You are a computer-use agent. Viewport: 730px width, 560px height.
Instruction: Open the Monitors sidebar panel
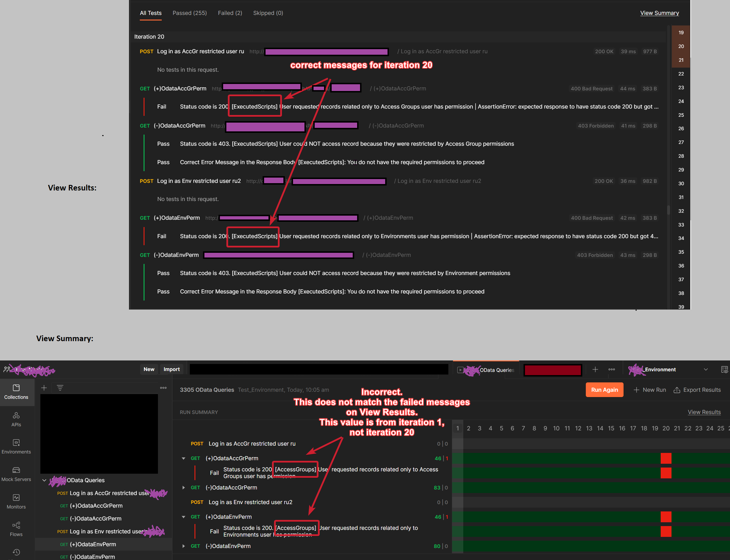pos(16,502)
